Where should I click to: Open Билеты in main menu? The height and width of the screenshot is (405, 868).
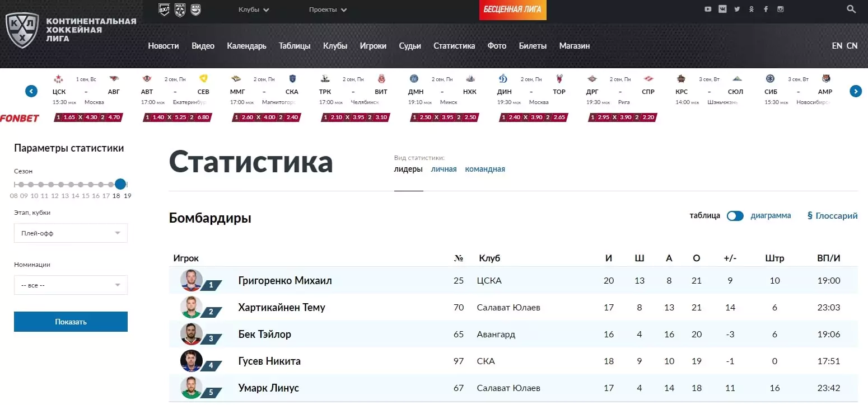533,46
